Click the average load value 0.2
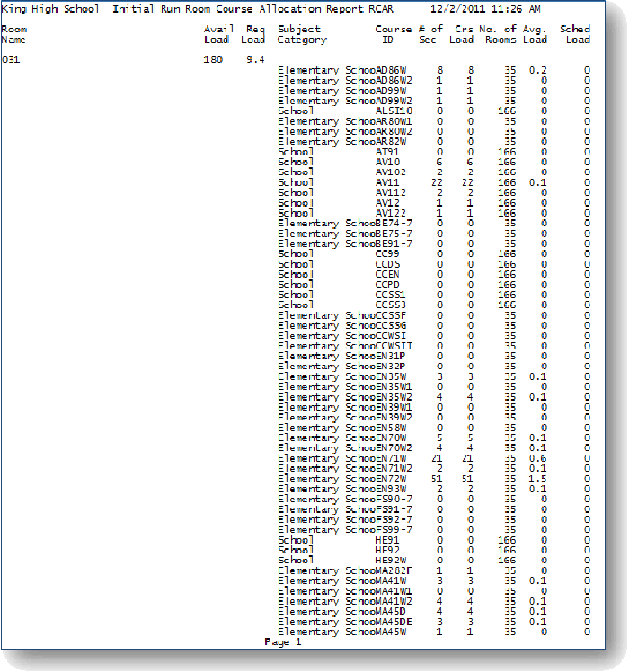This screenshot has height=672, width=629. pyautogui.click(x=537, y=70)
